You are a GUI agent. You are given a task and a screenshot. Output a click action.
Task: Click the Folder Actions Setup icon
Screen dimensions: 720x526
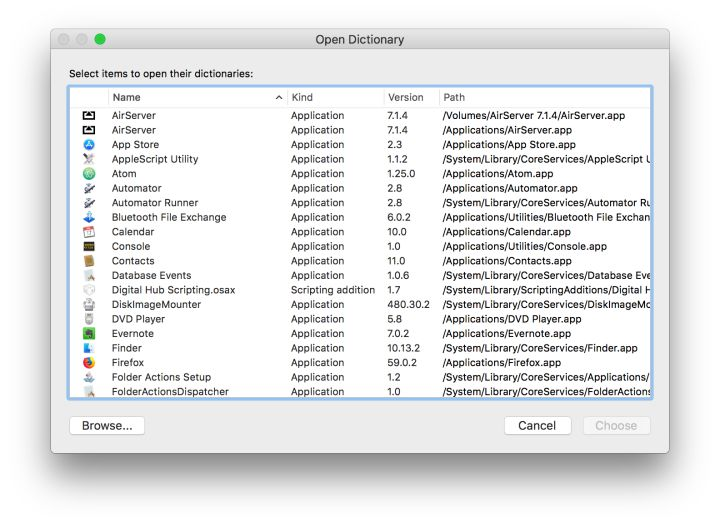(89, 377)
